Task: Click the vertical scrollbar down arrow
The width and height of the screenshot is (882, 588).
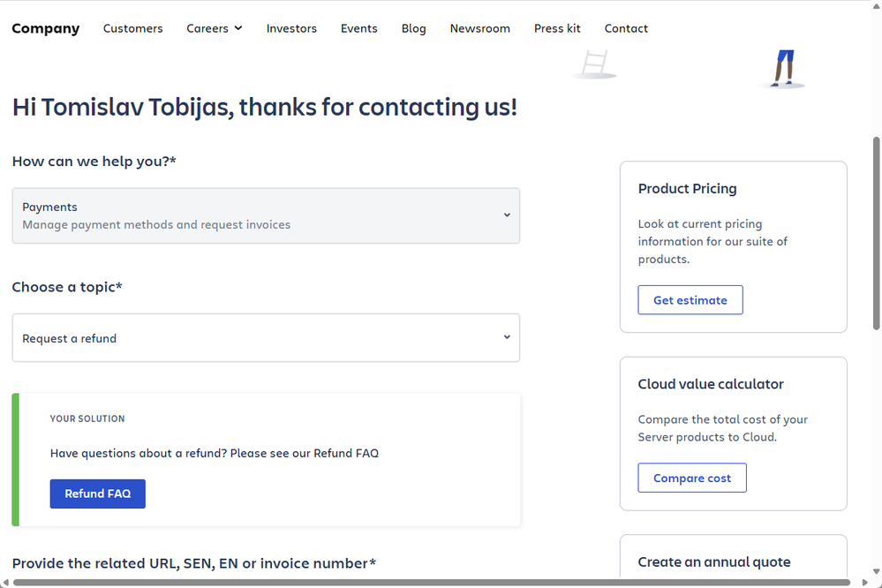Action: pos(877,571)
